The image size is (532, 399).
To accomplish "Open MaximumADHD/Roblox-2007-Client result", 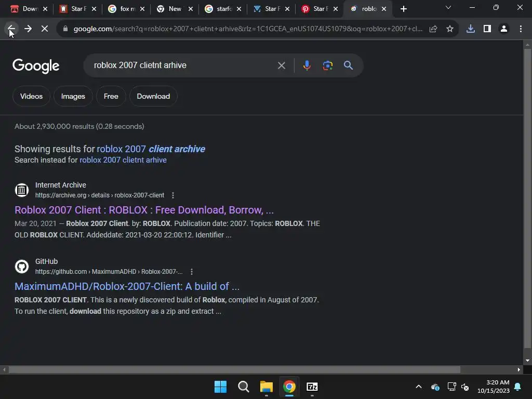I will (127, 286).
